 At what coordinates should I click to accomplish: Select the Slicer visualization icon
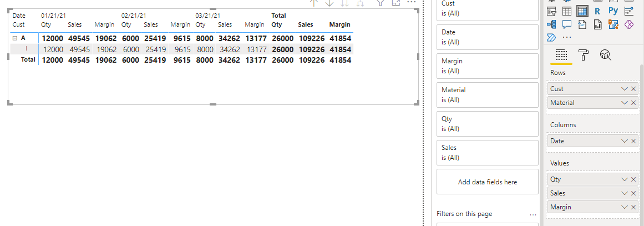tap(551, 11)
